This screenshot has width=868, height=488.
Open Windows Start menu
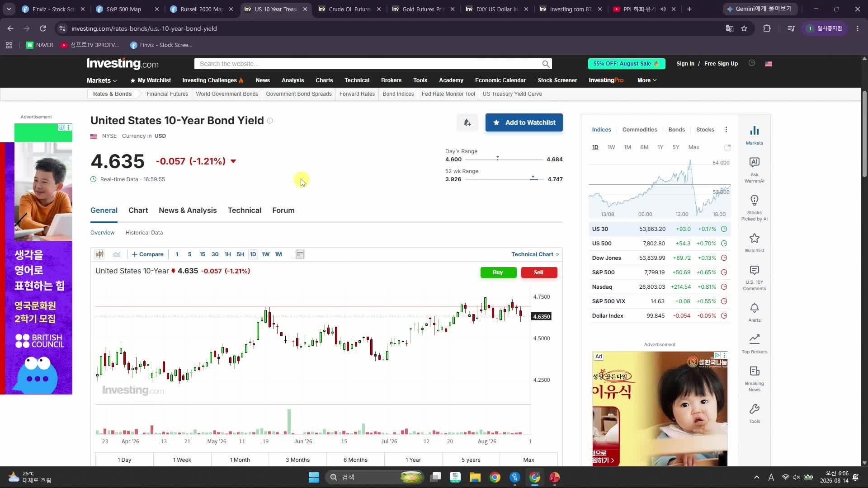pos(314,477)
